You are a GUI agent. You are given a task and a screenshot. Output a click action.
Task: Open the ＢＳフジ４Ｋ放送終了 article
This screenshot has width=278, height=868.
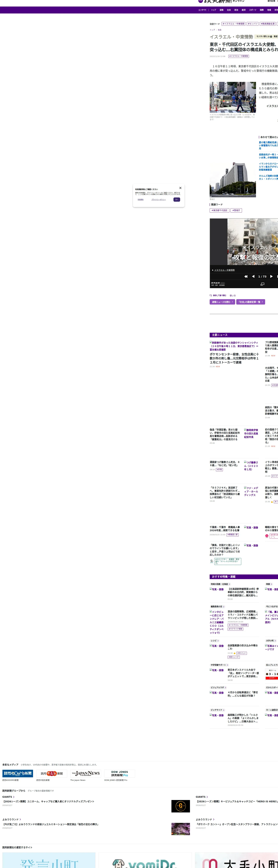[225, 492]
